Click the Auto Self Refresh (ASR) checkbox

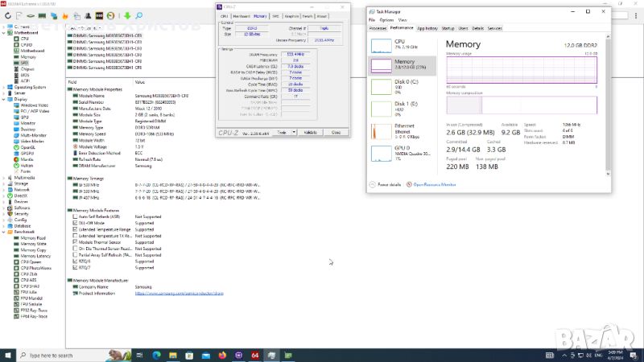[x=75, y=216]
